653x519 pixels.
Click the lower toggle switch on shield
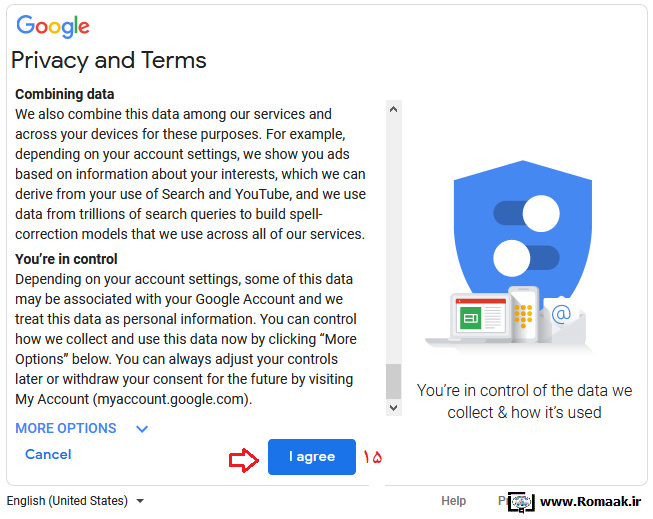click(526, 258)
